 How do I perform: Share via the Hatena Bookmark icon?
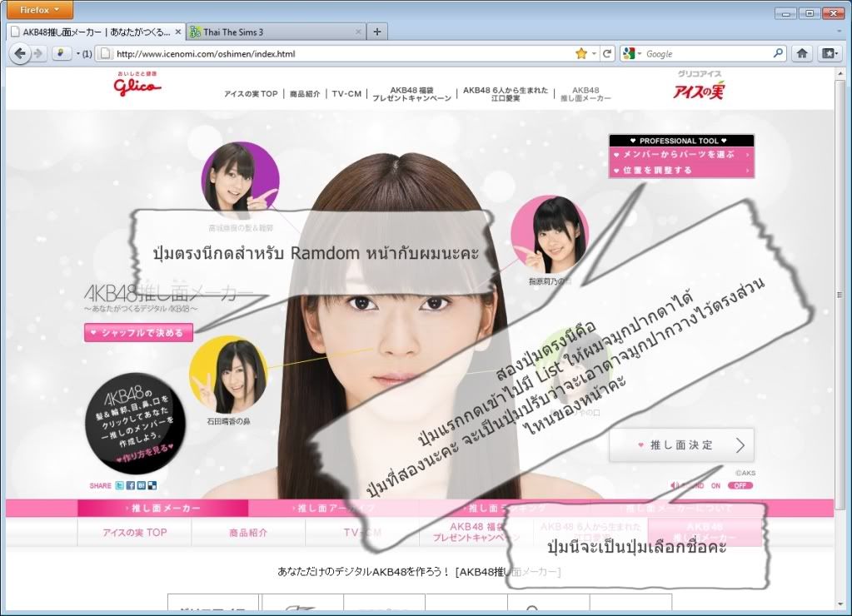tap(142, 485)
